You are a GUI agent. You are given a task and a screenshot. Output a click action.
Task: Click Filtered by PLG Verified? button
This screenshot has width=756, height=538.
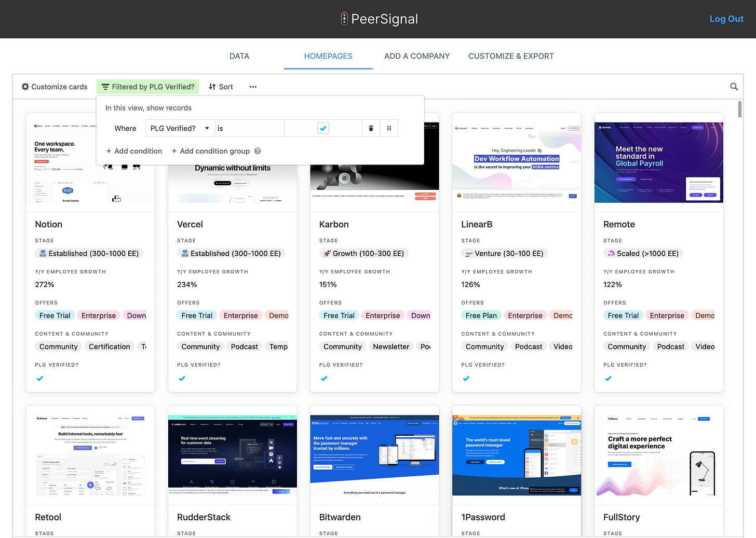[x=148, y=87]
